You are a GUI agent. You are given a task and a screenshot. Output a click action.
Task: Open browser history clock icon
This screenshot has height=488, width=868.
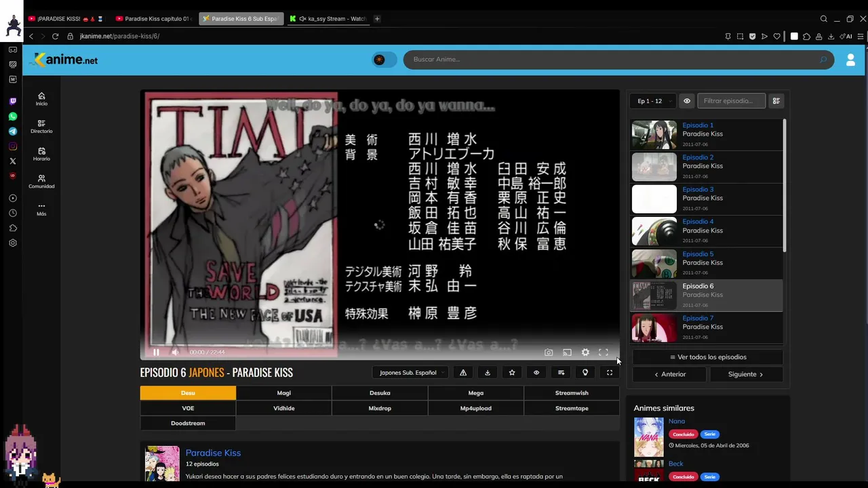(12, 213)
